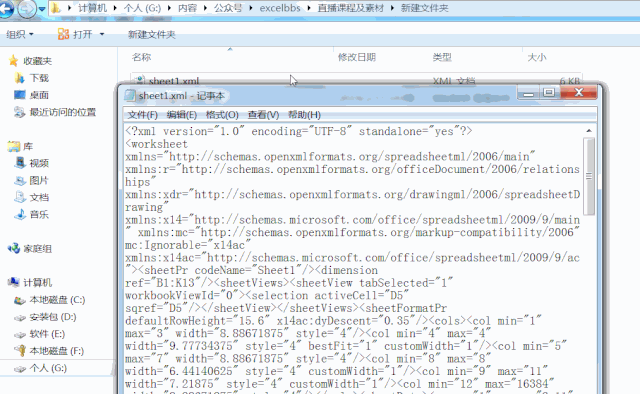640x394 pixels.
Task: Click the Notepad title bar icon
Action: (130, 96)
